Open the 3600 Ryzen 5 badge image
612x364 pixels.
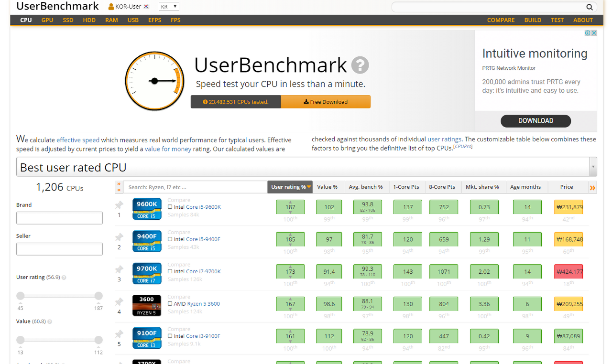[147, 306]
